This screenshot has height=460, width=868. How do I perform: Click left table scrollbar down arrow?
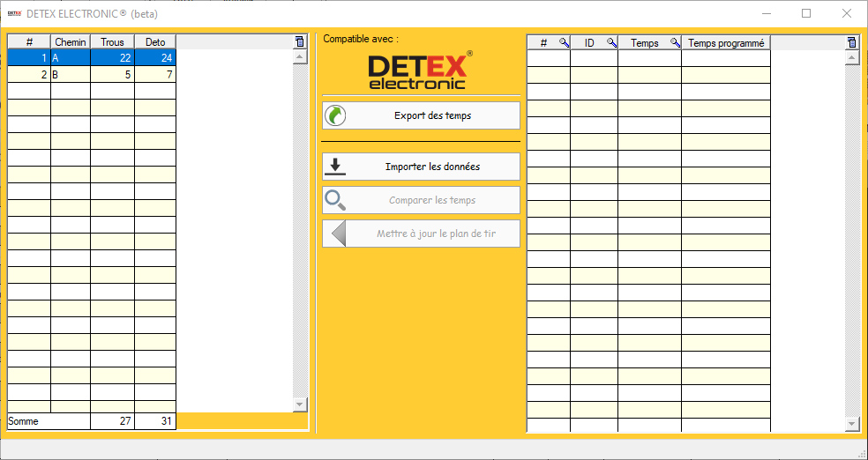click(300, 404)
